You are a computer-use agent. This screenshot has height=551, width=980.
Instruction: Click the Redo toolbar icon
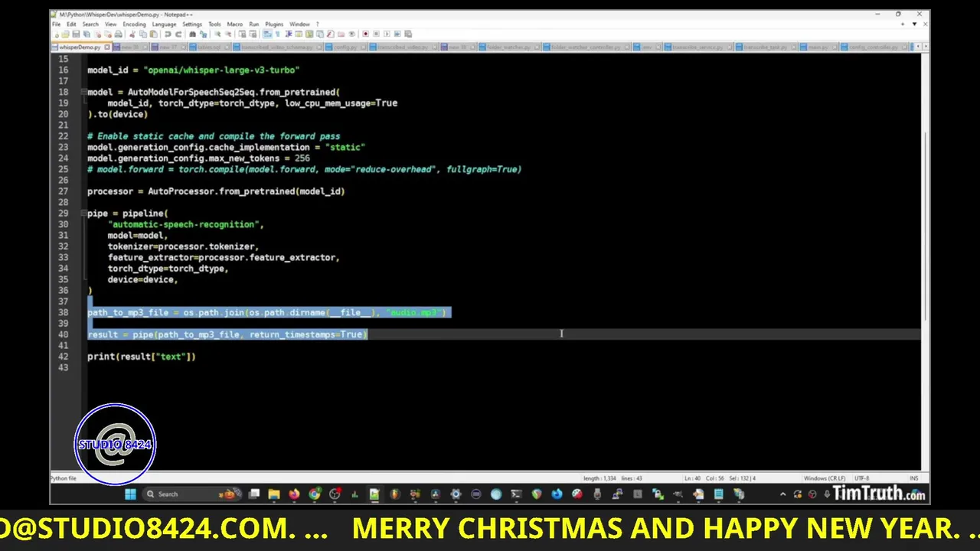(x=178, y=34)
